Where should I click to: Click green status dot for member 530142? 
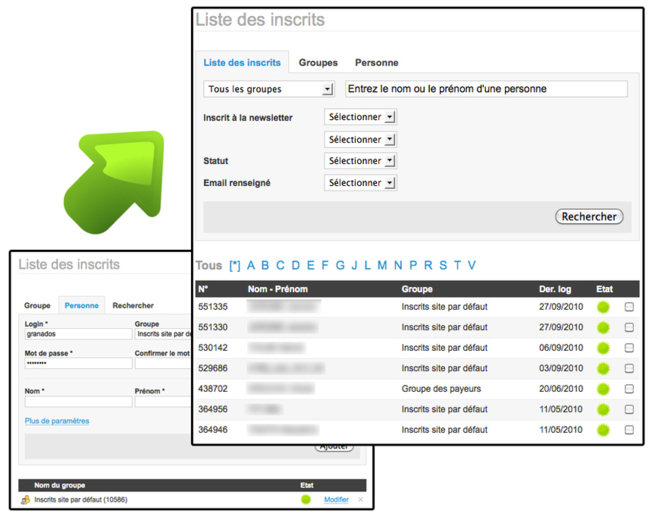603,348
